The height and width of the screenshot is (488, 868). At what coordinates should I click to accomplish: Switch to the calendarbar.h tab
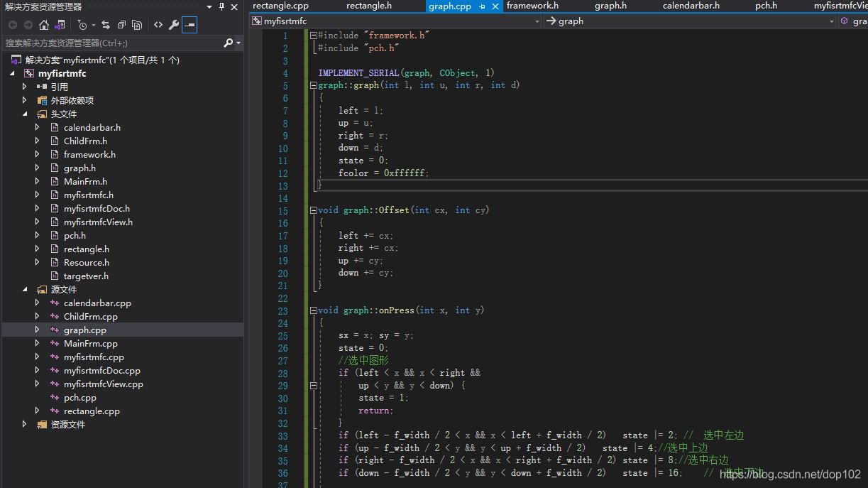pos(691,6)
